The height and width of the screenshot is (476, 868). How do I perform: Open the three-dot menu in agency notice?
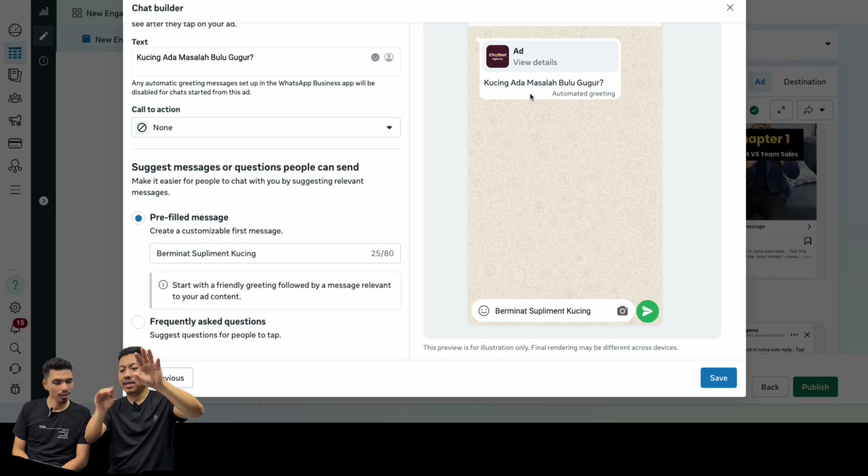coord(794,335)
